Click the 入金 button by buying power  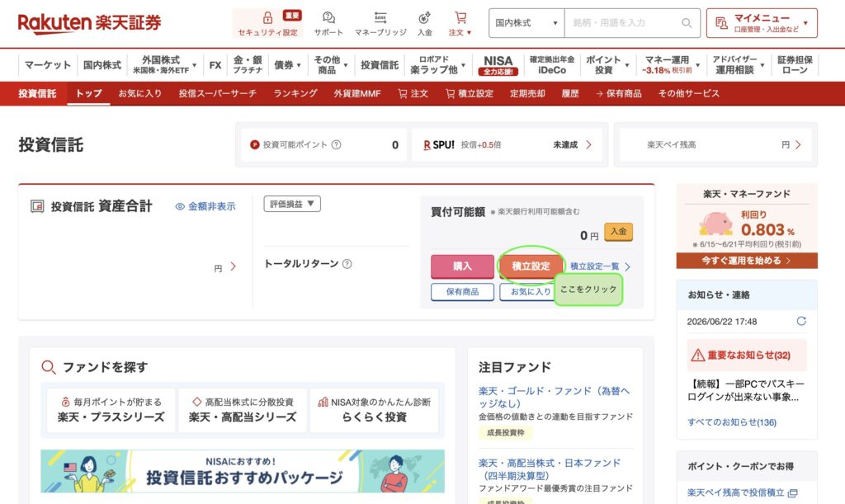pos(619,232)
